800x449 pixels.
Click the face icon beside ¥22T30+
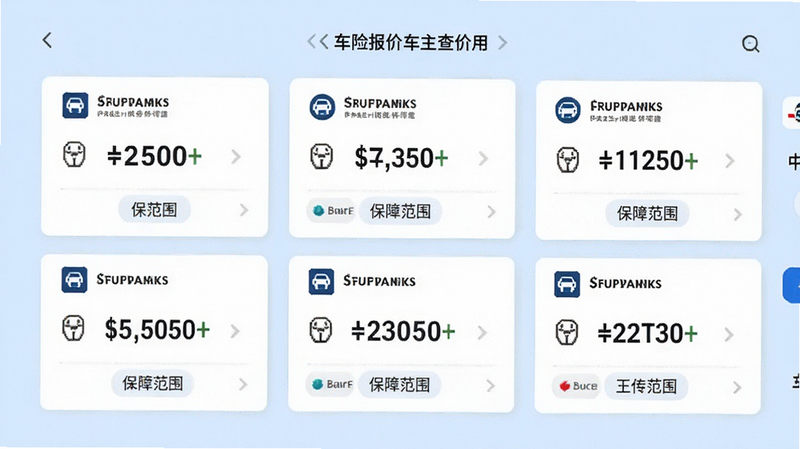click(567, 332)
